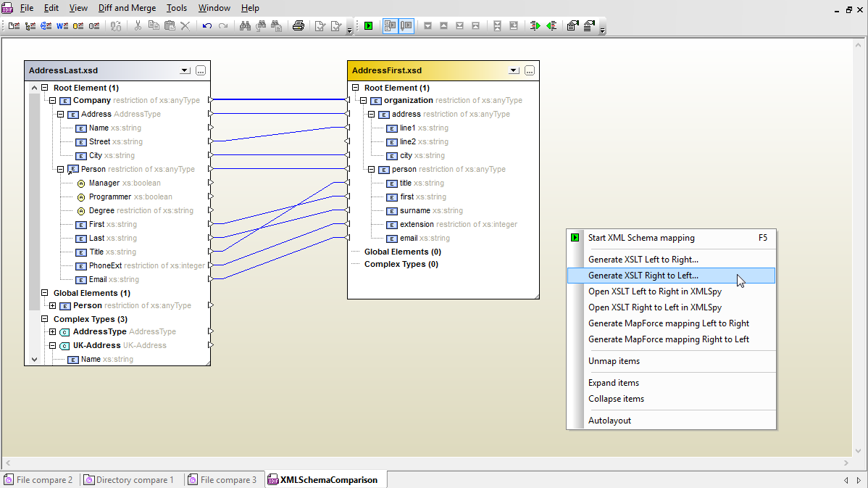The width and height of the screenshot is (868, 488).
Task: Collapse the lowercase person node in AddressFirst
Action: click(x=372, y=170)
